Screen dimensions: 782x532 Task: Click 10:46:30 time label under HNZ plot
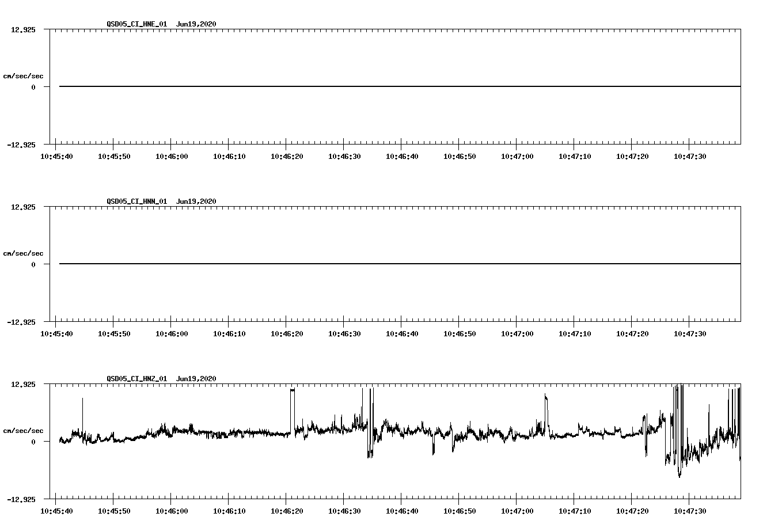[x=344, y=511]
